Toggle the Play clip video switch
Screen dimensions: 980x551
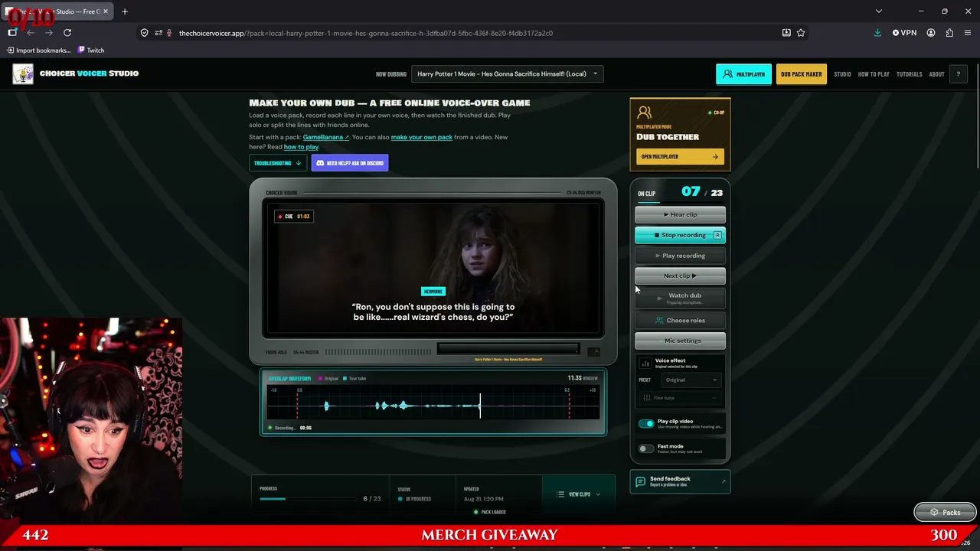pyautogui.click(x=646, y=423)
